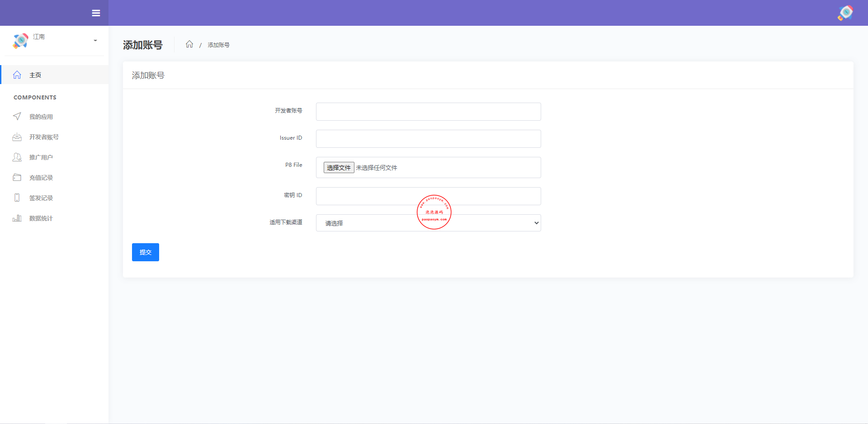This screenshot has width=868, height=424.
Task: Click the 开发者账号 inbox icon
Action: coord(17,137)
